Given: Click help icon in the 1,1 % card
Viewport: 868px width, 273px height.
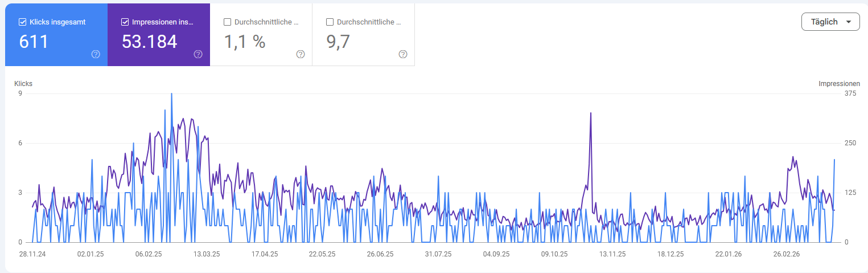Looking at the screenshot, I should 301,54.
